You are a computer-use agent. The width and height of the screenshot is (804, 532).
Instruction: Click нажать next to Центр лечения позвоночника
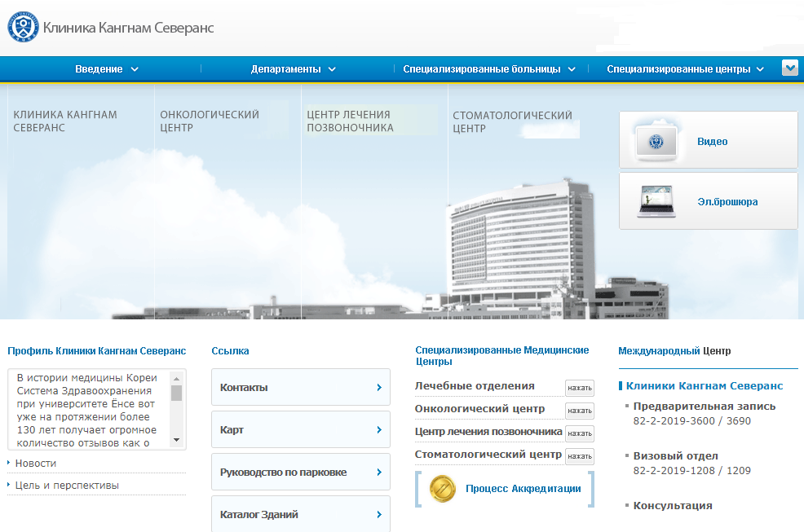pyautogui.click(x=580, y=433)
